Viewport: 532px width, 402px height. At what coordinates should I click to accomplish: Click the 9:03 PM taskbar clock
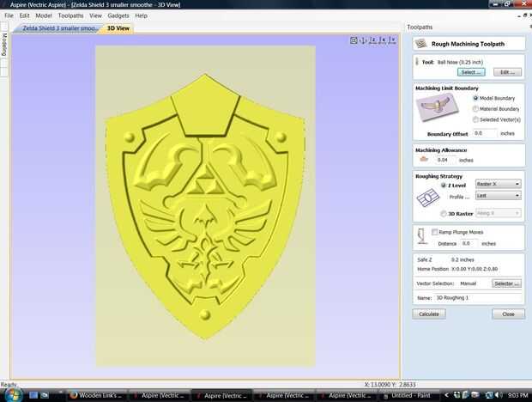tap(518, 395)
